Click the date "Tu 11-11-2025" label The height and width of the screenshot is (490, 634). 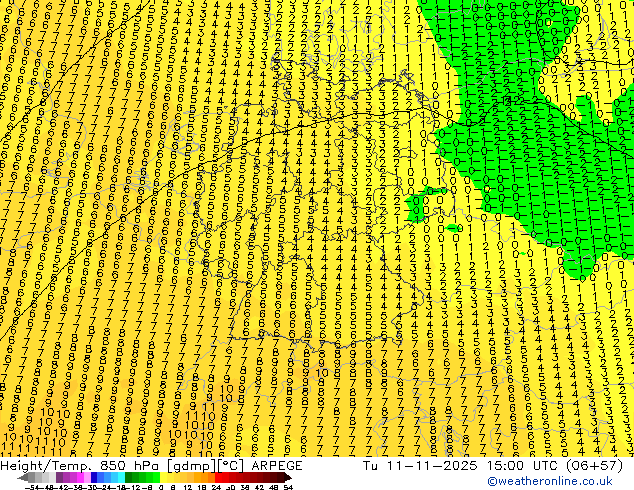[420, 466]
